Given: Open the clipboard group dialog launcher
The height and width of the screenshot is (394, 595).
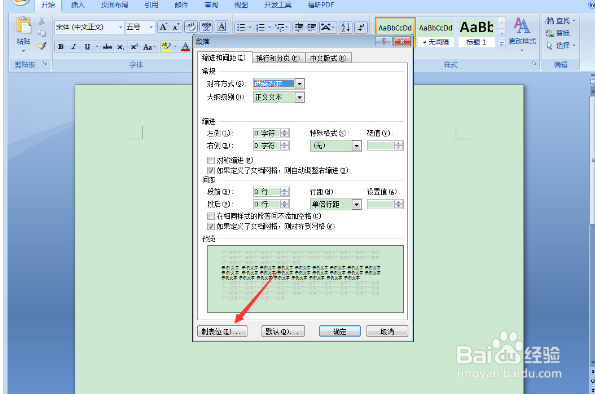Looking at the screenshot, I should (45, 64).
